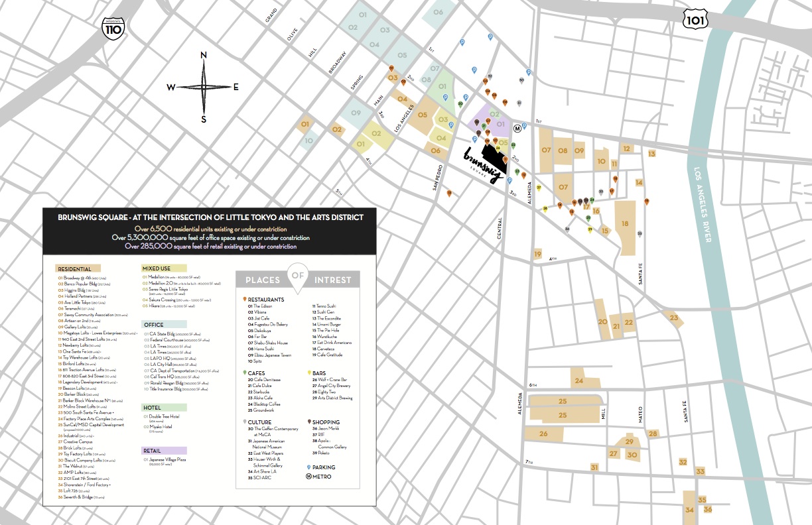Click the parking pin beside the Metro marker
This screenshot has width=812, height=525.
524,126
